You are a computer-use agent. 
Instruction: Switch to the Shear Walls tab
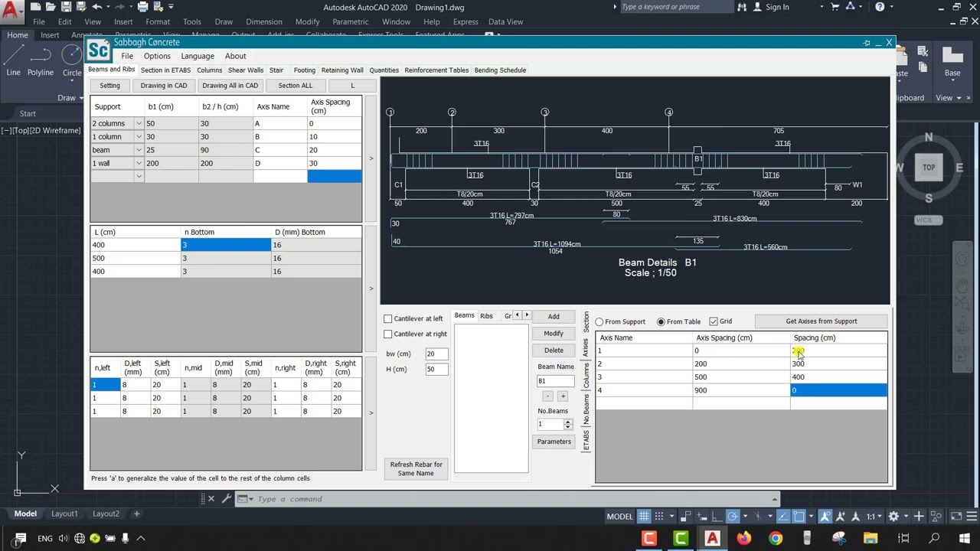[246, 70]
